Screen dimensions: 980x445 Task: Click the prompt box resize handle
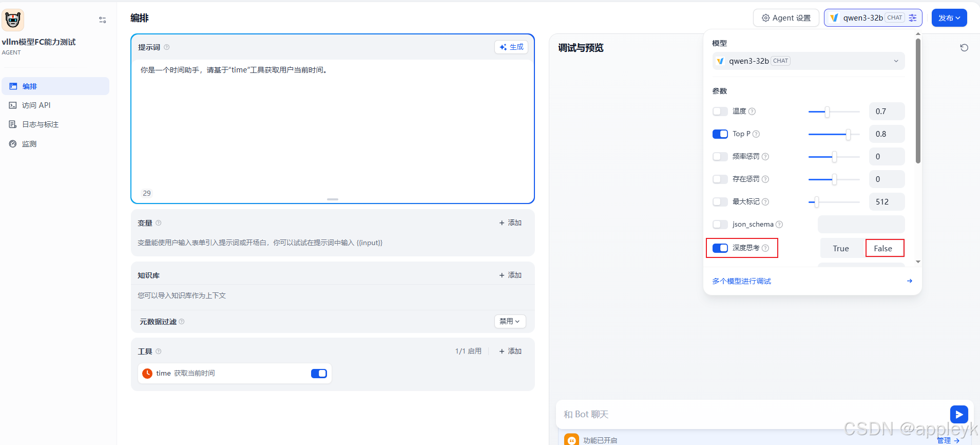(333, 199)
